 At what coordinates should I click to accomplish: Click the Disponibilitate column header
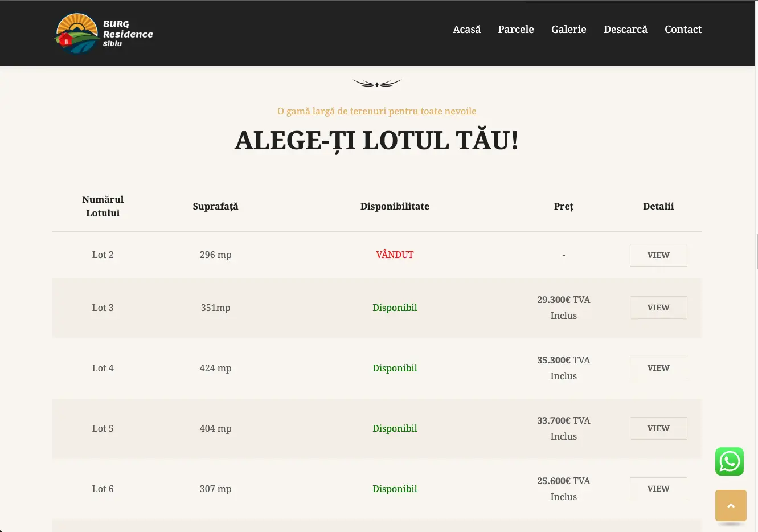point(395,206)
